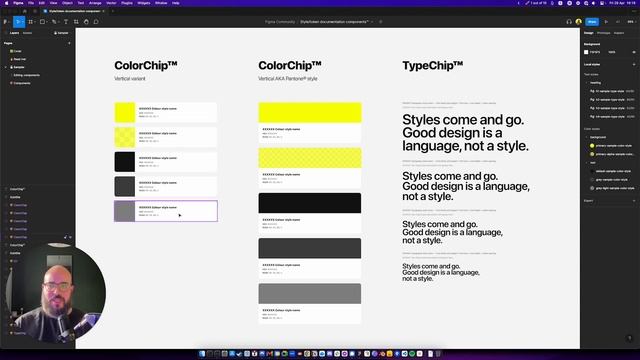The height and width of the screenshot is (360, 640).
Task: Click the page background color swatch
Action: pos(586,52)
